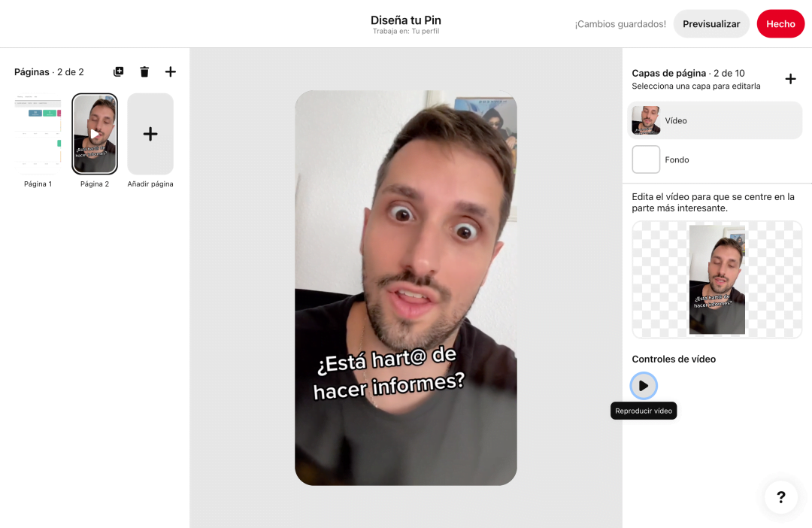The image size is (812, 528).
Task: Click the red Hecho button
Action: (780, 24)
